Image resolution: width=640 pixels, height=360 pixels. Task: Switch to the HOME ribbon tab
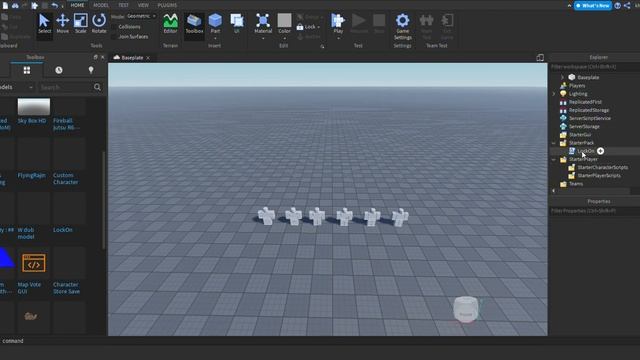coord(77,5)
